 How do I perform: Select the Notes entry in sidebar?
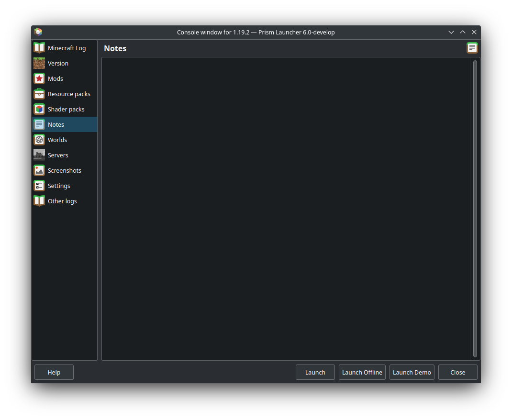[x=65, y=125]
